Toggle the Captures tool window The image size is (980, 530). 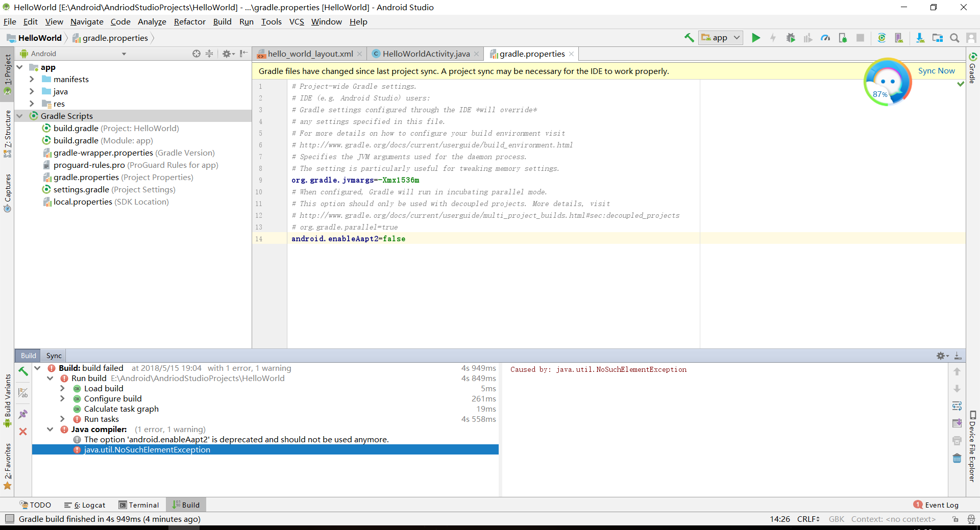click(x=7, y=193)
